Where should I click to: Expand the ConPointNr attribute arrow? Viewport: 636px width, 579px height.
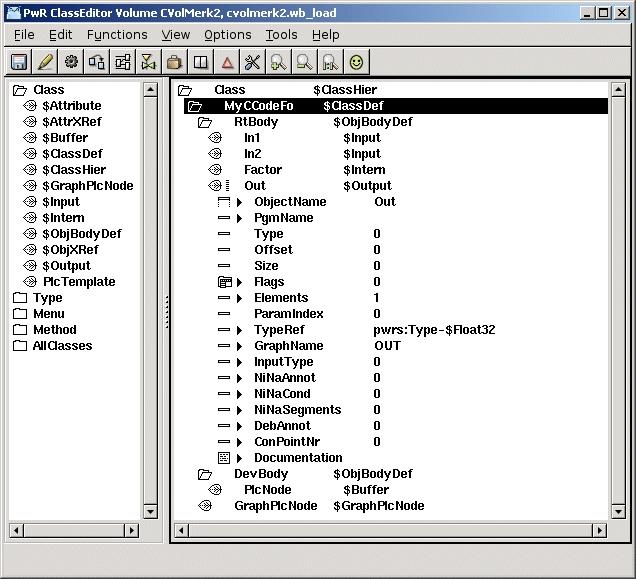point(239,442)
